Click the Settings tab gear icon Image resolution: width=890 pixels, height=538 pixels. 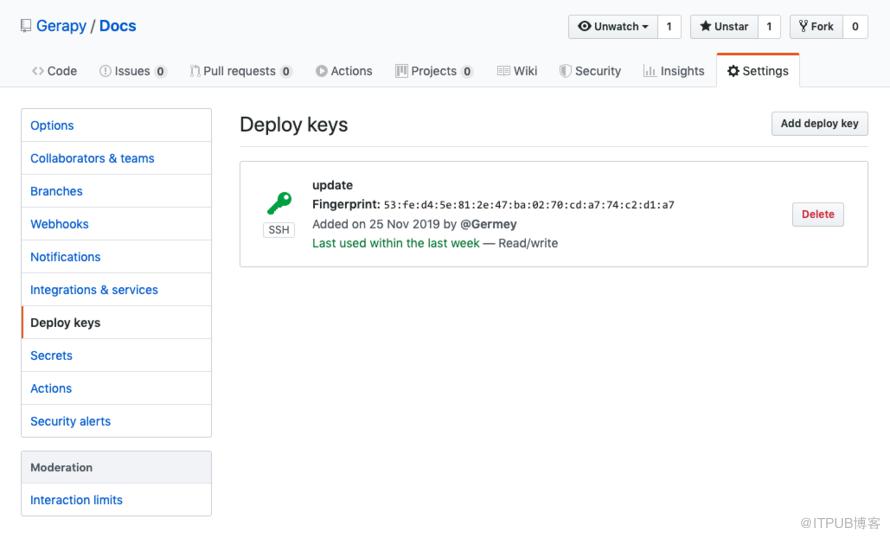pyautogui.click(x=733, y=71)
